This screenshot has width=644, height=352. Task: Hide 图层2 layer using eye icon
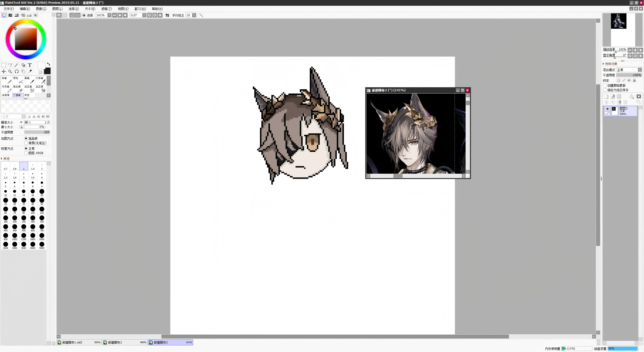607,109
